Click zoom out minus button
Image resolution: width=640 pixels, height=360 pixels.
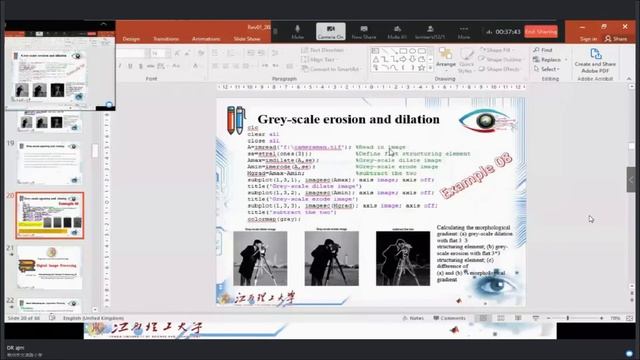coord(549,318)
